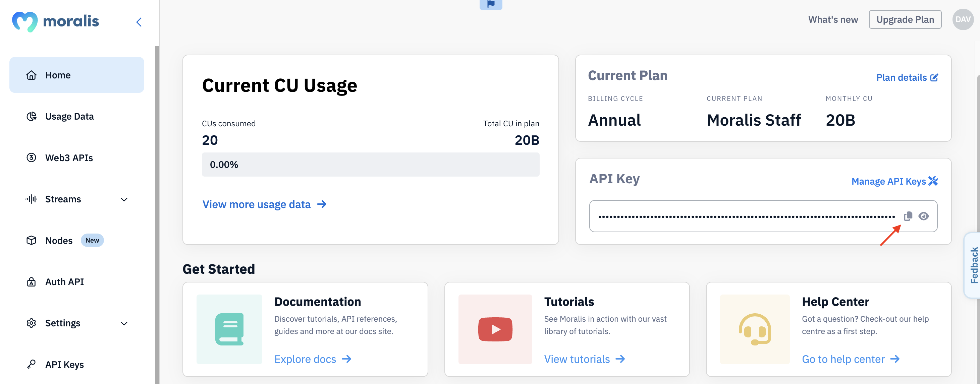Click View more usage data link
This screenshot has height=384, width=980.
257,204
